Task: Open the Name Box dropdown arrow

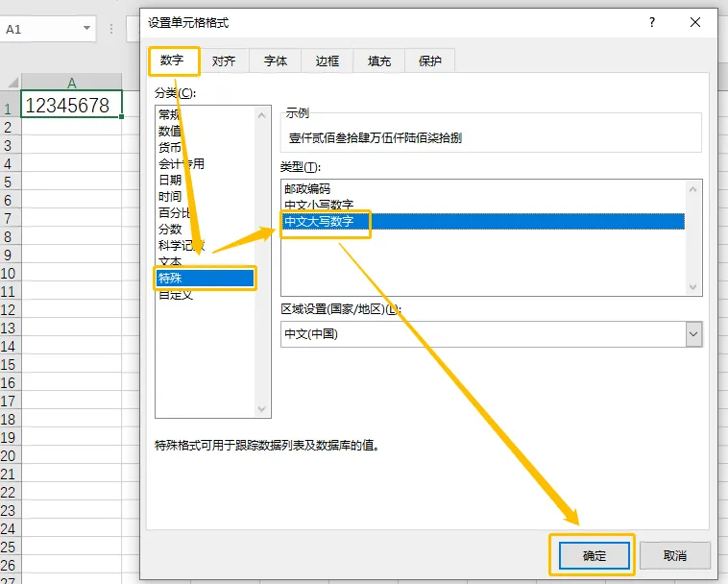Action: coord(86,29)
